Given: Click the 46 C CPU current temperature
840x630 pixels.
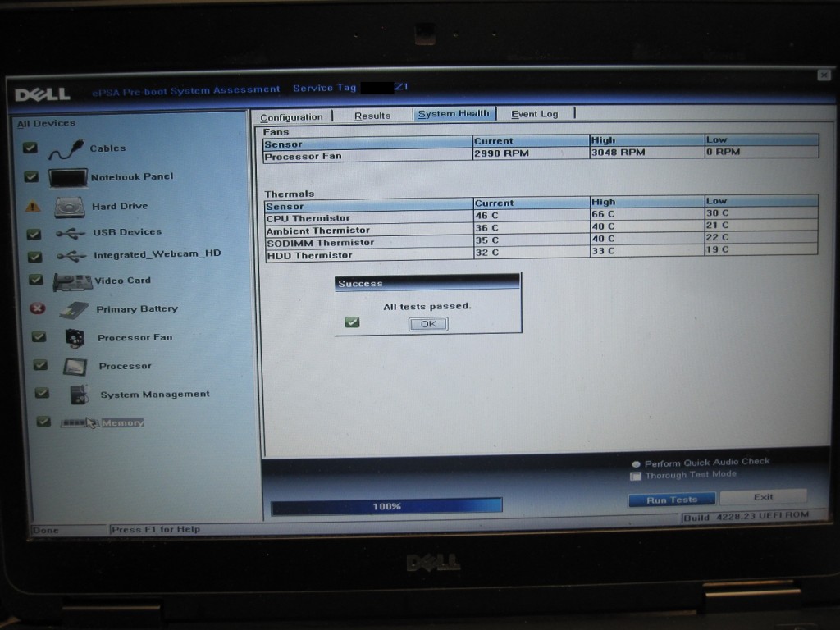Looking at the screenshot, I should tap(487, 216).
